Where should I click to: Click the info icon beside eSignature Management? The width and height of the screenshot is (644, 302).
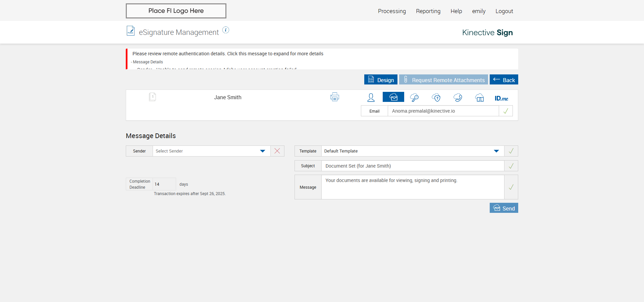(x=226, y=30)
